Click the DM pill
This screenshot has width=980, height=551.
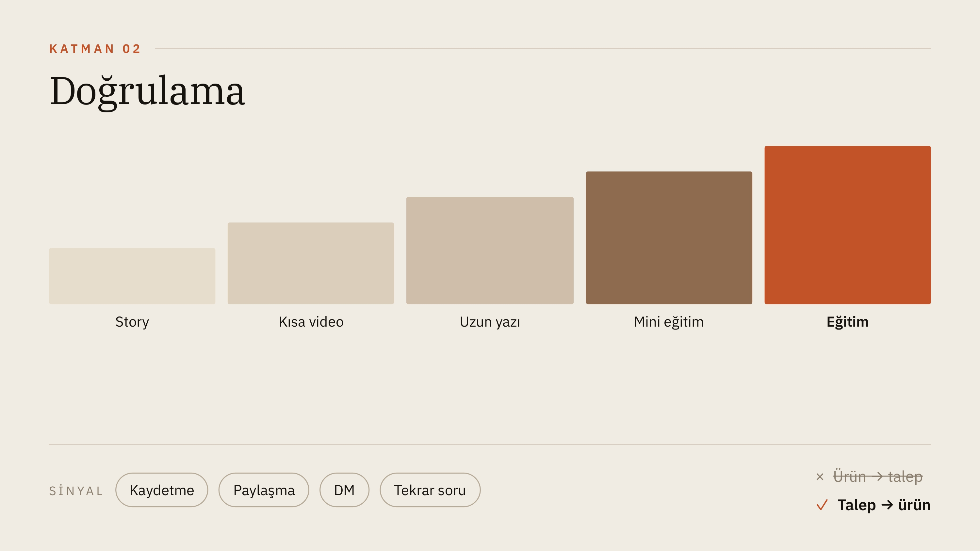[x=344, y=490]
